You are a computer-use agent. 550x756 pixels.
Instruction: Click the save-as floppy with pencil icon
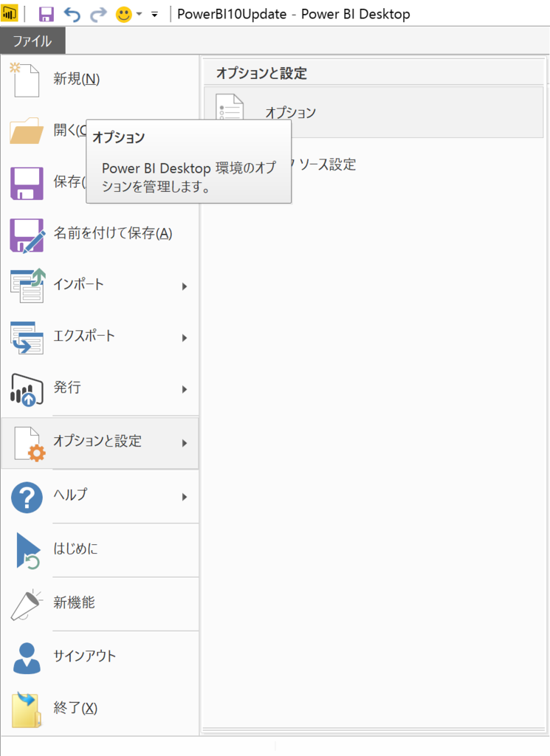[x=27, y=236]
